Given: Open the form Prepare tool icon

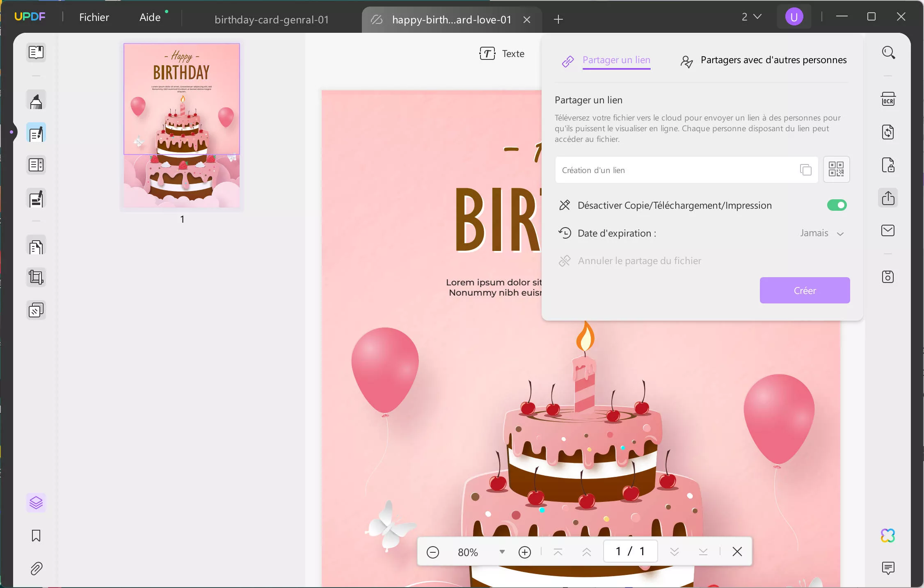Looking at the screenshot, I should pyautogui.click(x=36, y=165).
